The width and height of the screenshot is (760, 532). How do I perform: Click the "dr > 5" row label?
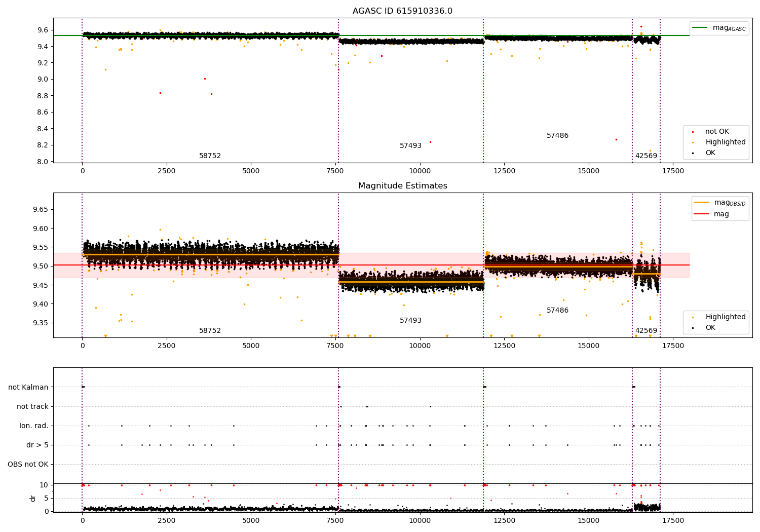tap(37, 445)
